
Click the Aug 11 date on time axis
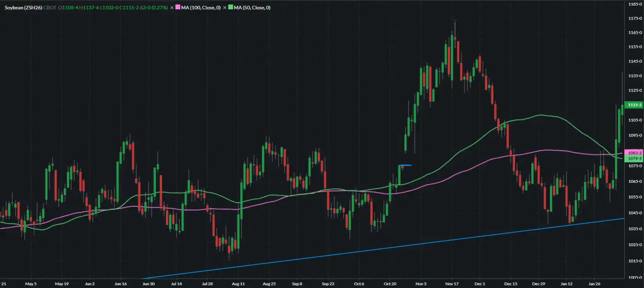[x=238, y=284]
